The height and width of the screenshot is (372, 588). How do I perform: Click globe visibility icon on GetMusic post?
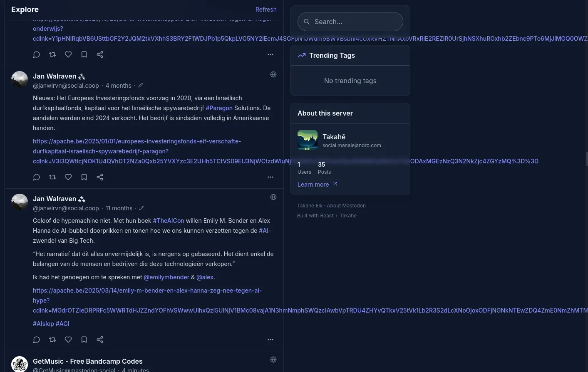click(x=273, y=360)
